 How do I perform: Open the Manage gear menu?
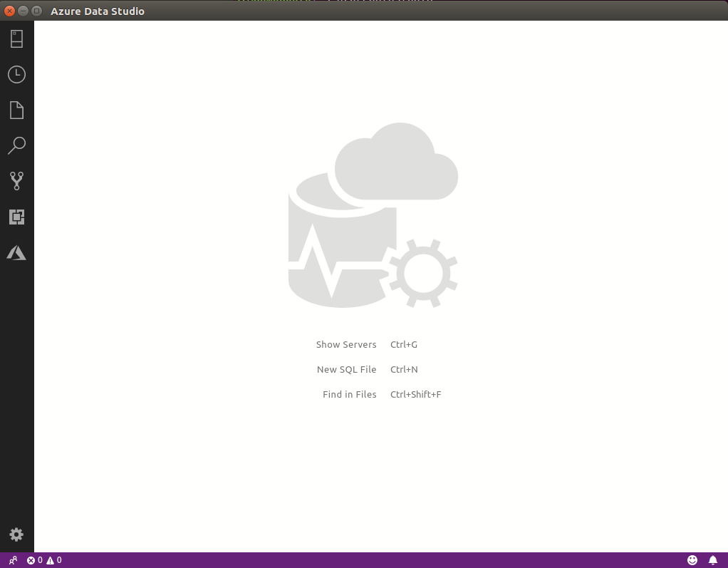click(x=16, y=535)
